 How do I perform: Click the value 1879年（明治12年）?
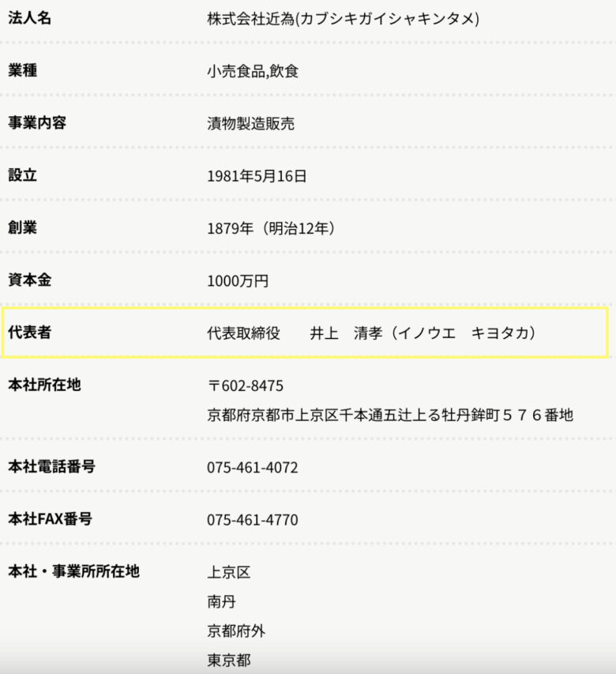click(273, 228)
